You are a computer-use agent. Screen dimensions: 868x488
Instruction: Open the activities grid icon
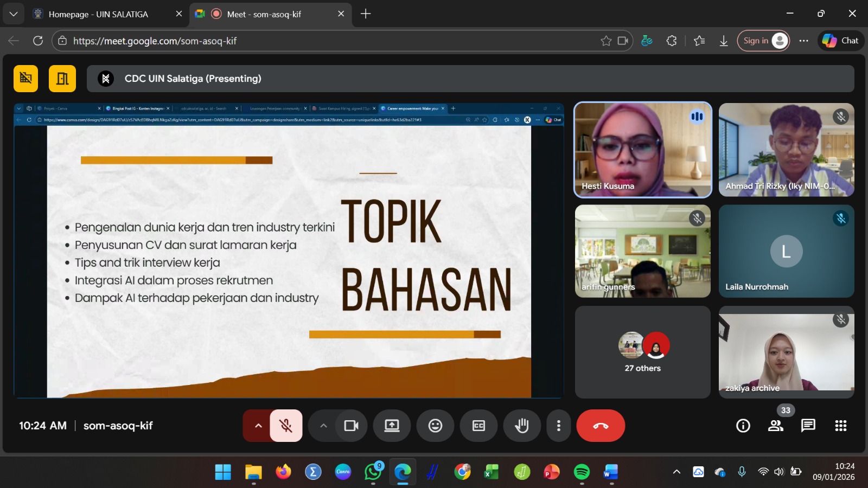coord(841,426)
